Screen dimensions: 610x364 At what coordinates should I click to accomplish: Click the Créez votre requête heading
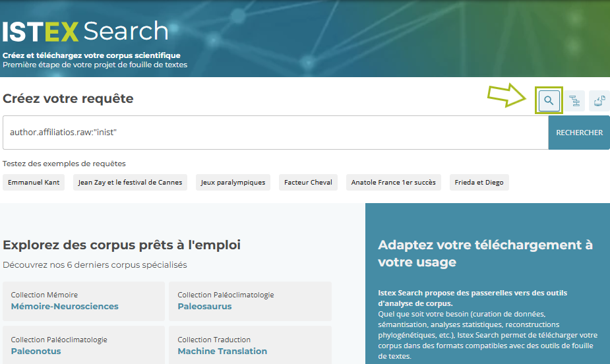[x=68, y=99]
